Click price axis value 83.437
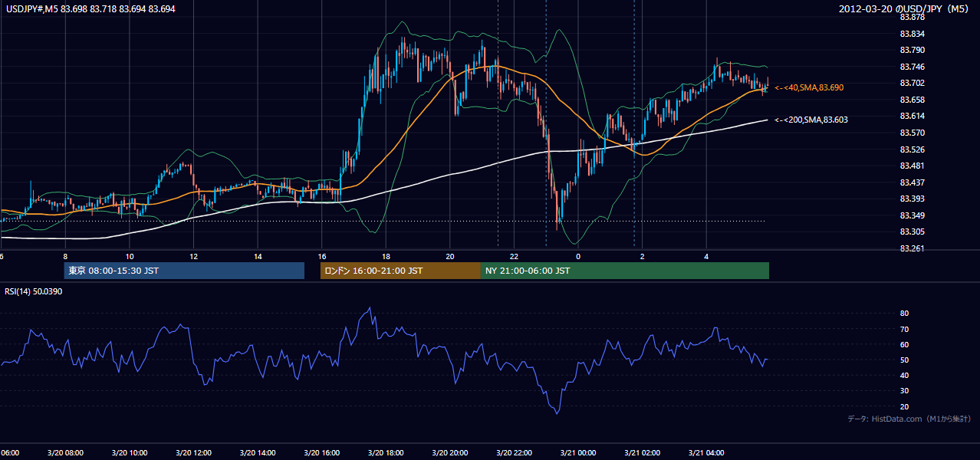 coord(912,182)
